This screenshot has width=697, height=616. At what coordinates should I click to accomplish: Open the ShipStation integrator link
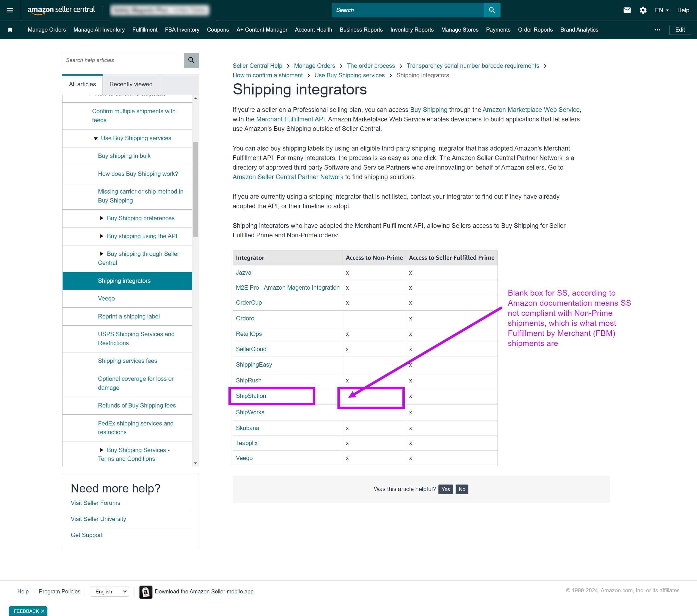(x=251, y=396)
